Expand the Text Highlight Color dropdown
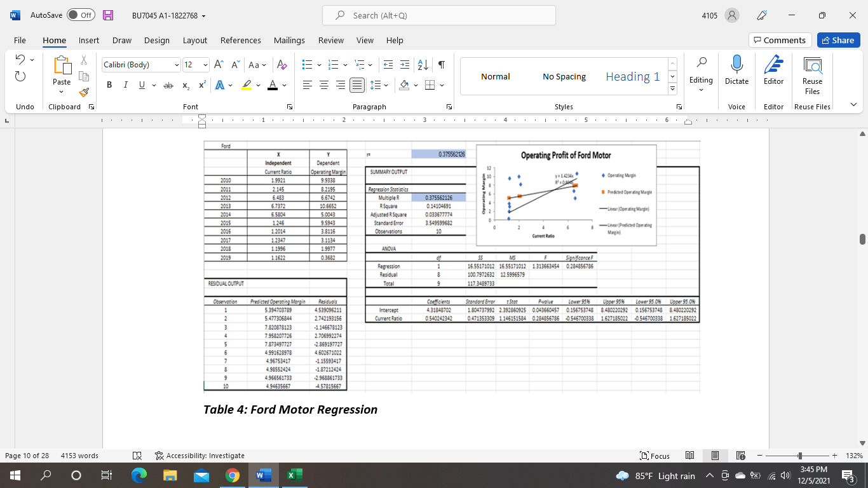 [x=257, y=85]
